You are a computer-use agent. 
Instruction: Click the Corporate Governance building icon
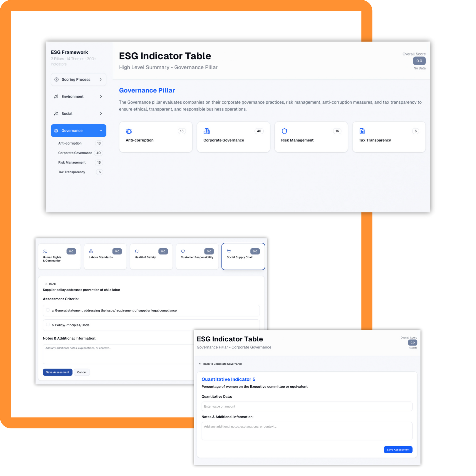[x=207, y=131]
